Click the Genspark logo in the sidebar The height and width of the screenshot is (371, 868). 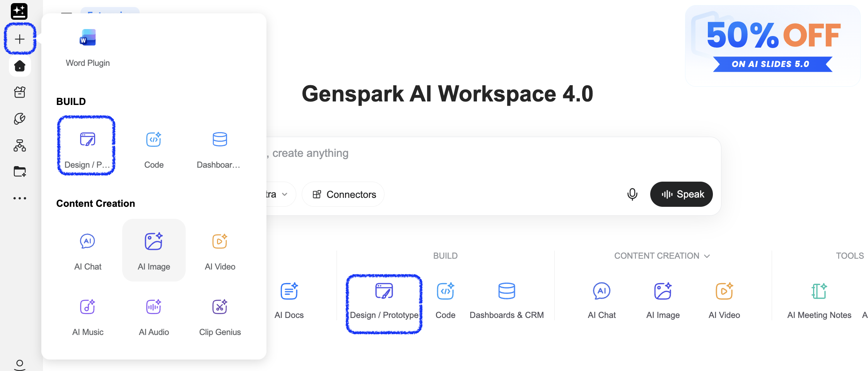[19, 11]
